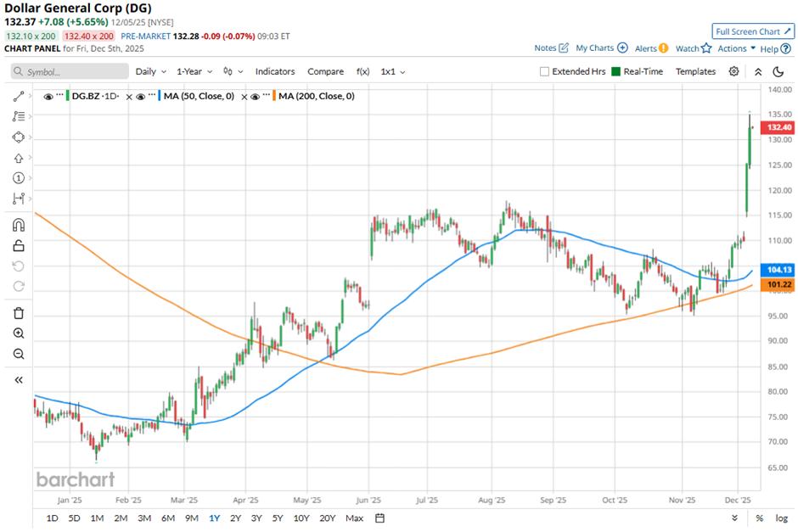Toggle the magnet snap mode
The width and height of the screenshot is (798, 532).
pyautogui.click(x=18, y=225)
